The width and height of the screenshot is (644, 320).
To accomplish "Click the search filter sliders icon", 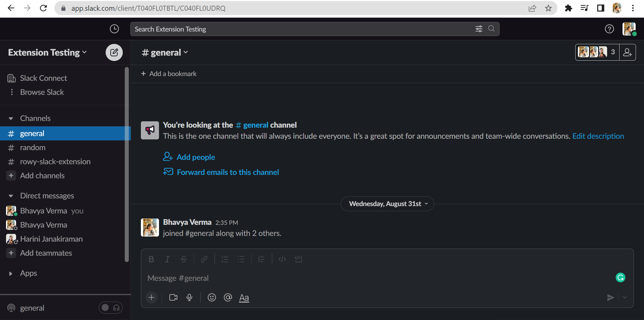I will point(479,29).
